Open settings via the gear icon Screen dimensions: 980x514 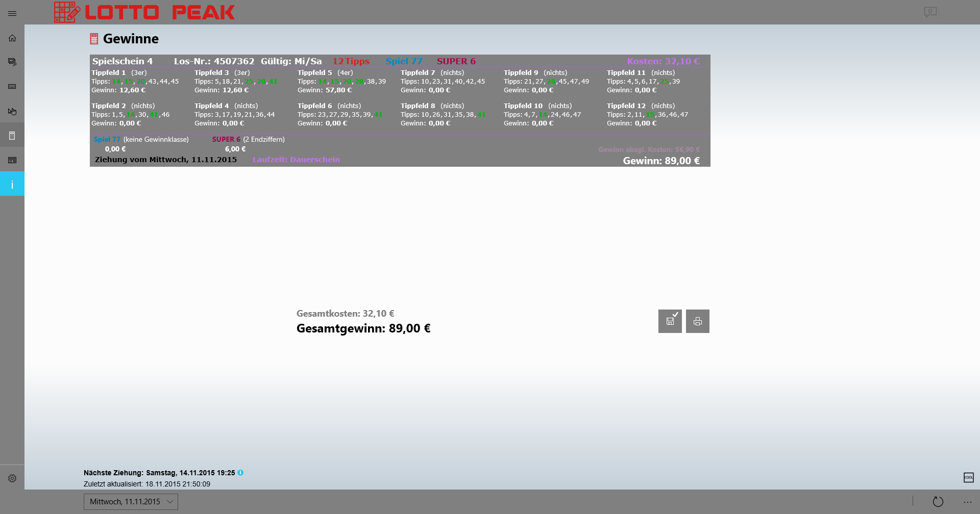coord(12,478)
